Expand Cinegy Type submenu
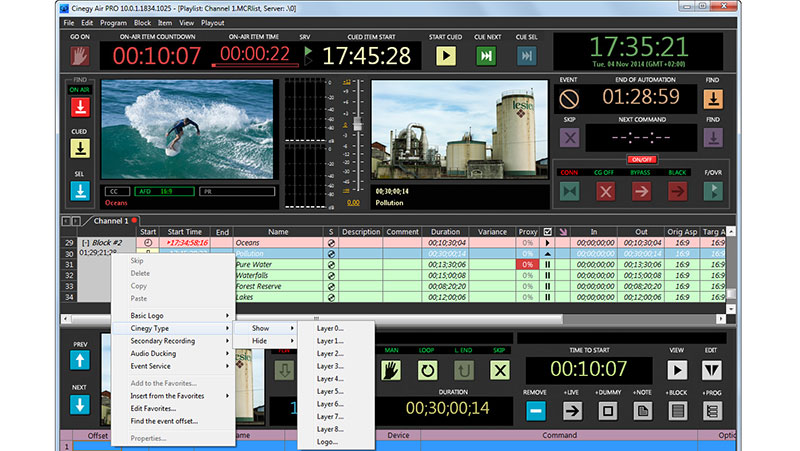 [x=173, y=328]
